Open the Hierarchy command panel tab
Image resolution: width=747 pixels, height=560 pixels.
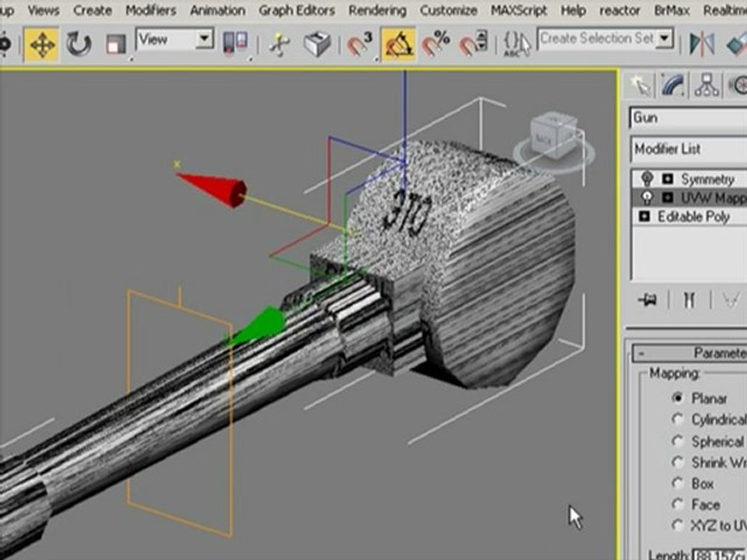click(x=707, y=86)
